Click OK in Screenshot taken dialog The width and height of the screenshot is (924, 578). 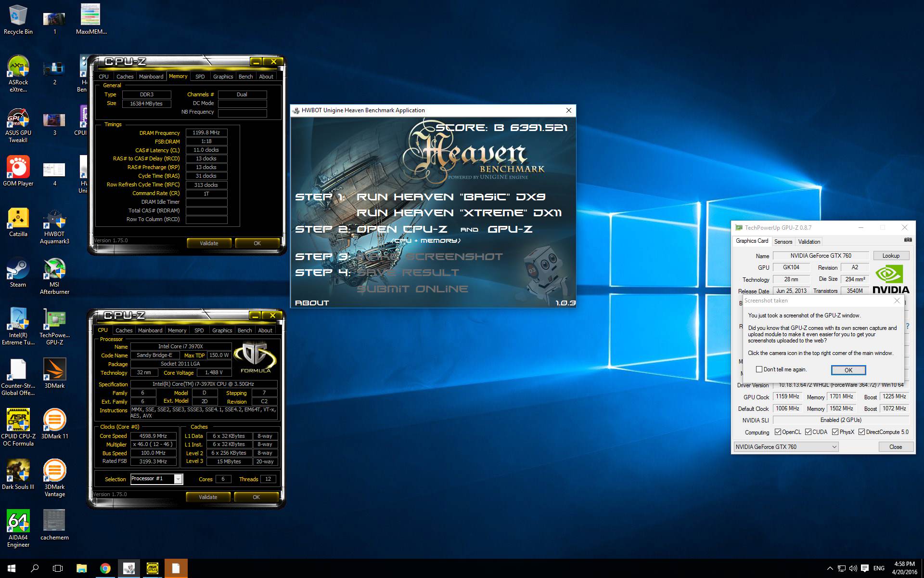coord(848,370)
